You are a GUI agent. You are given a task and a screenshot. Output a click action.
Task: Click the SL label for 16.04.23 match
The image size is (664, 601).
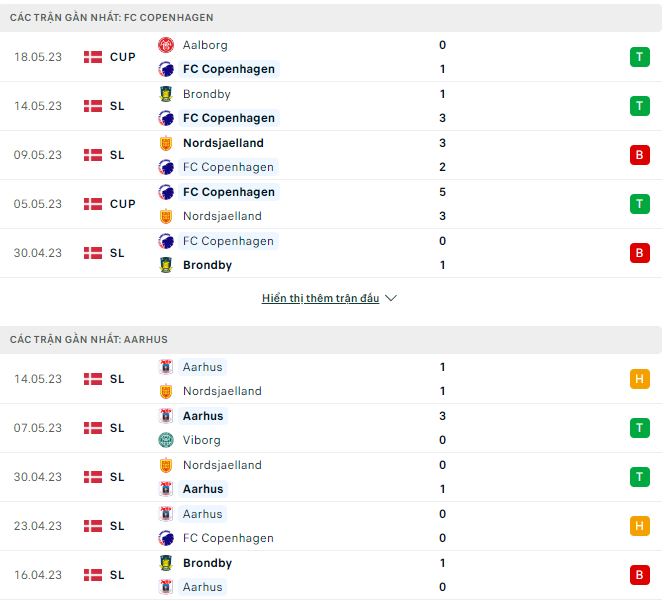[117, 575]
